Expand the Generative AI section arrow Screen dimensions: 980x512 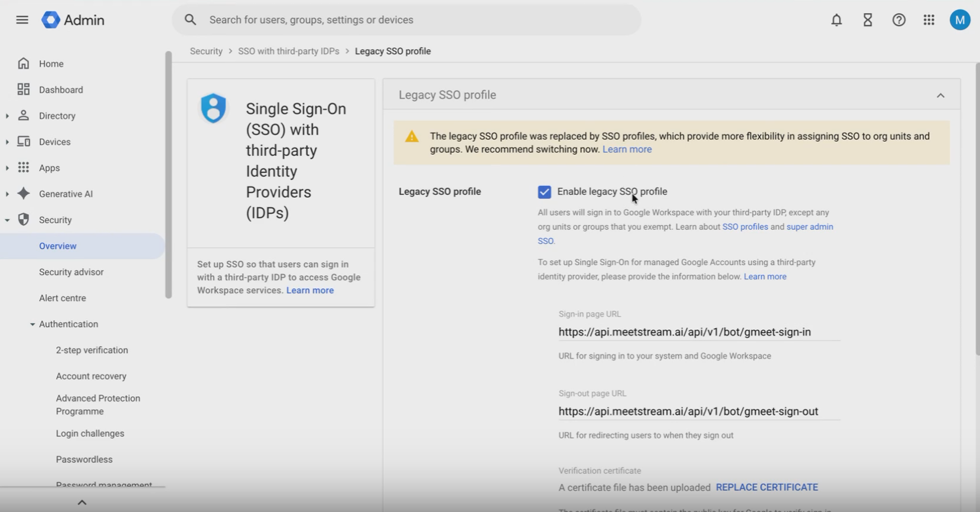[7, 194]
